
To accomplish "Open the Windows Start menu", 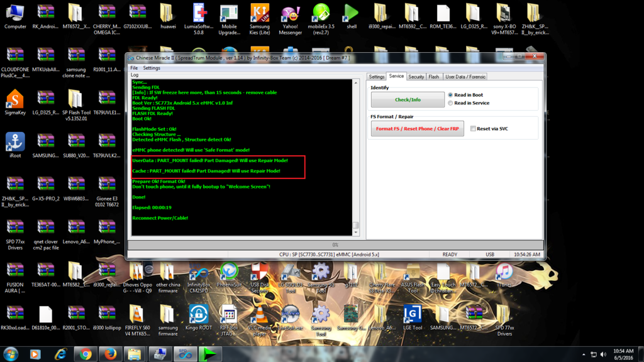I will click(10, 354).
